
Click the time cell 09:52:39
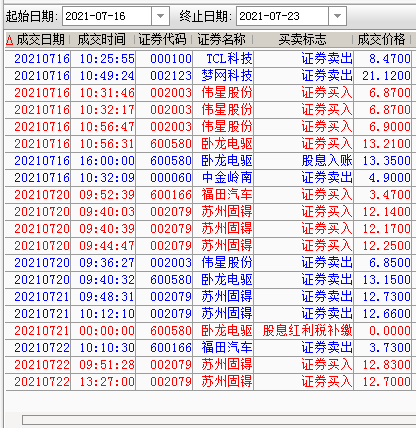click(103, 195)
